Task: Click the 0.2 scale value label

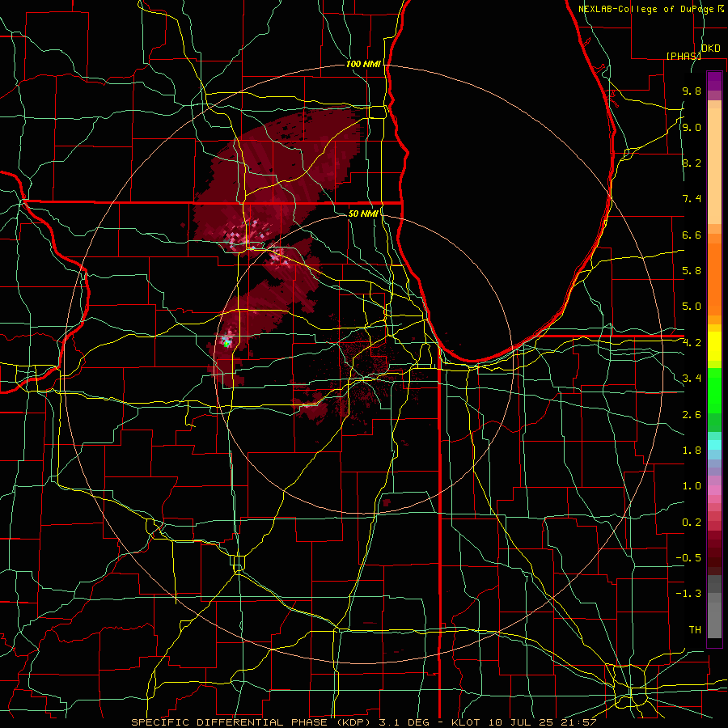Action: (692, 523)
